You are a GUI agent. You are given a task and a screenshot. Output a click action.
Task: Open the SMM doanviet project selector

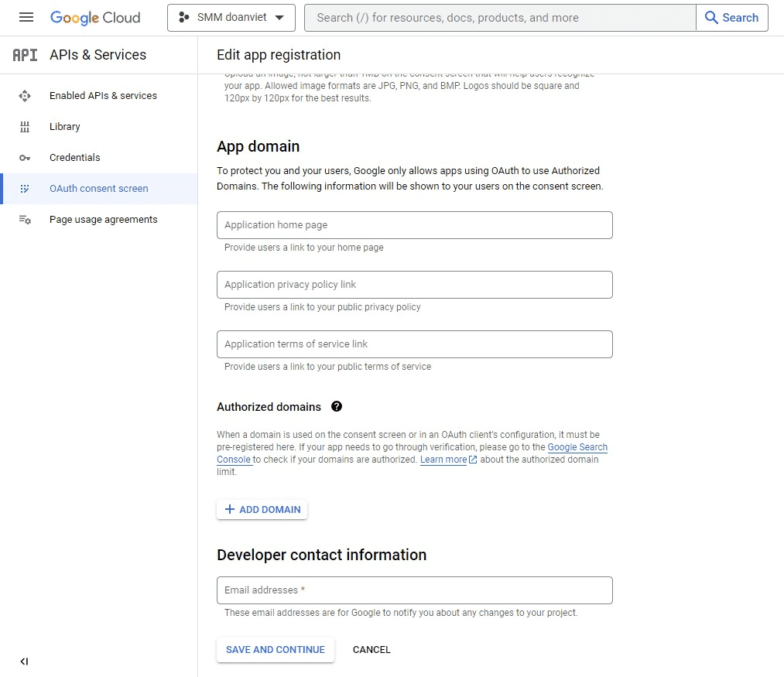point(231,17)
